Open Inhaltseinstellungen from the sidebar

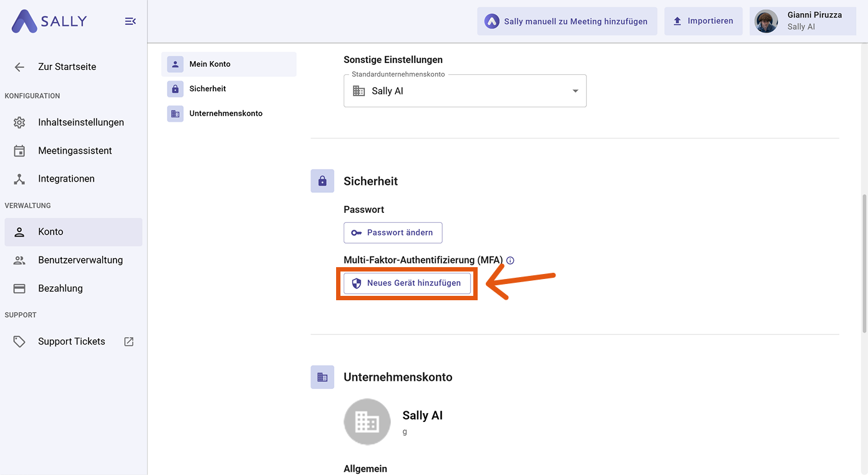(x=81, y=122)
